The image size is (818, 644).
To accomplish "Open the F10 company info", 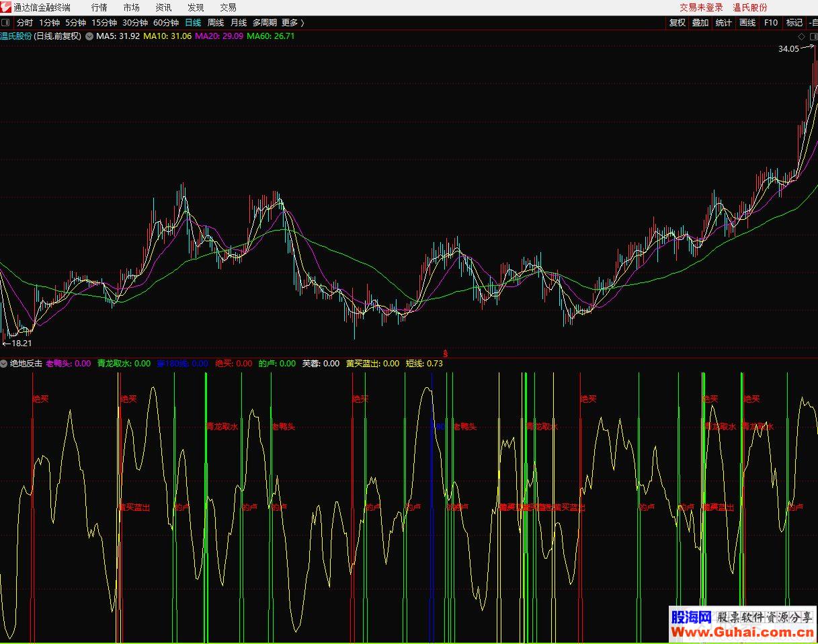I will [x=771, y=23].
